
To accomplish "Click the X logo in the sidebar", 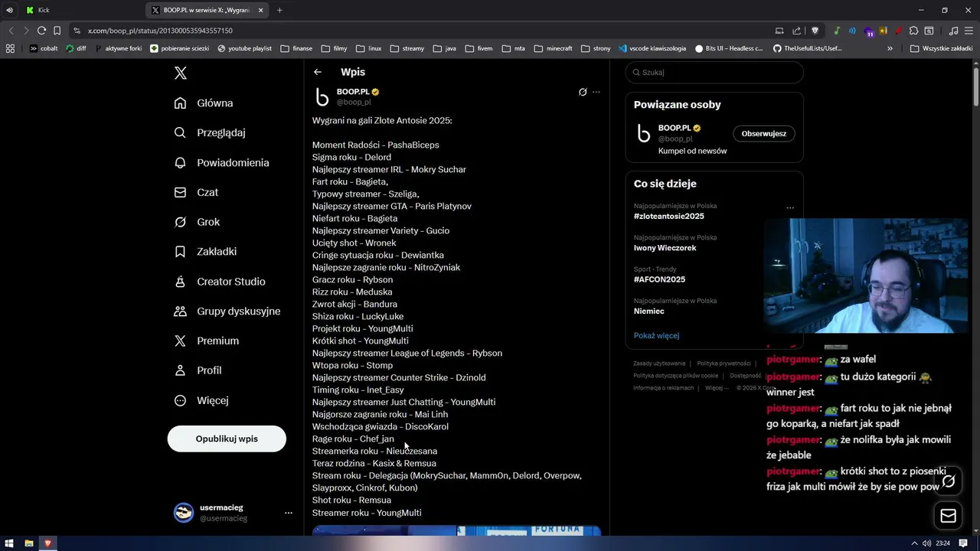I will [181, 73].
